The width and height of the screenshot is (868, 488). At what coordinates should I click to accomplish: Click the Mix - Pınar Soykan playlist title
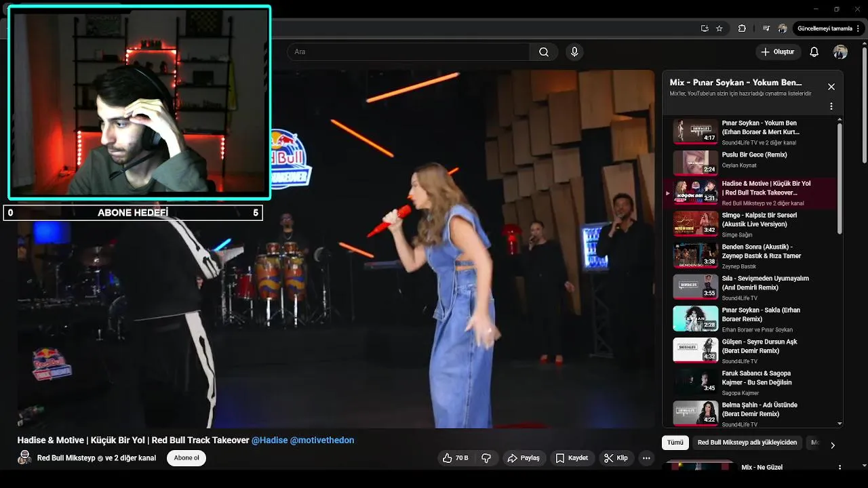(736, 83)
